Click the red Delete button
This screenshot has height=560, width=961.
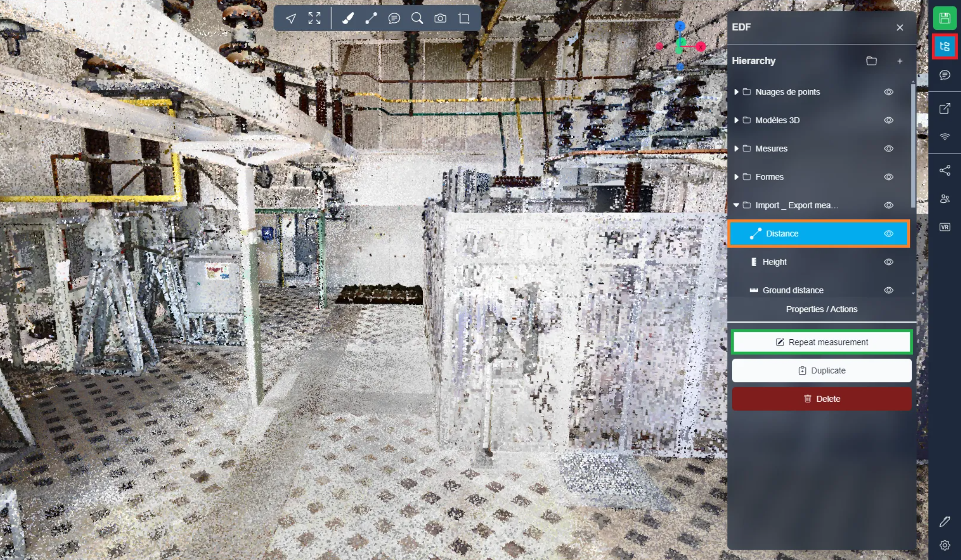pos(821,399)
